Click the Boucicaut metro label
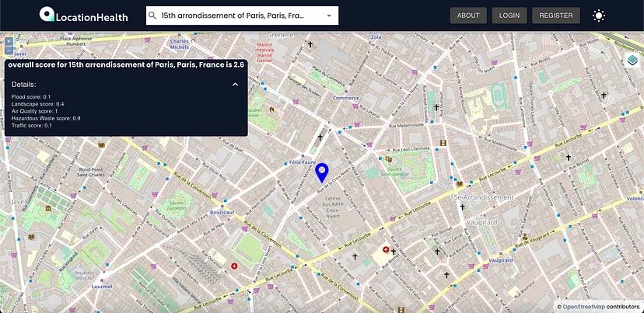The height and width of the screenshot is (313, 644). pos(222,213)
